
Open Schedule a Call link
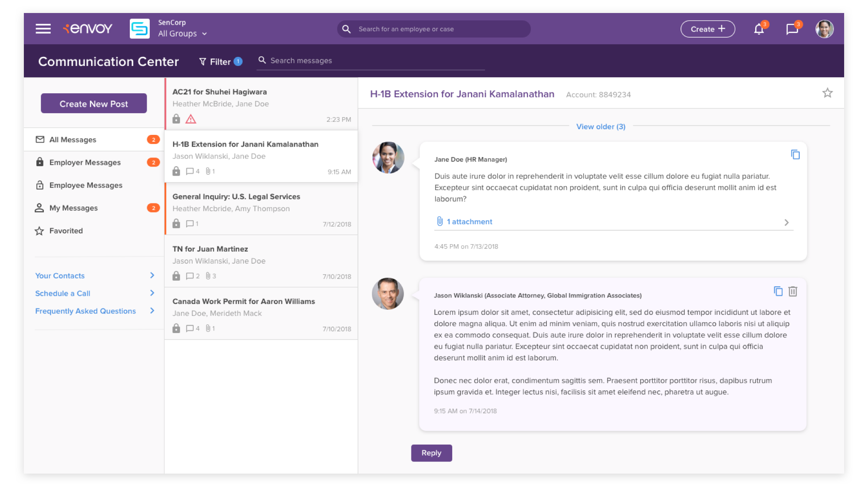click(x=62, y=294)
